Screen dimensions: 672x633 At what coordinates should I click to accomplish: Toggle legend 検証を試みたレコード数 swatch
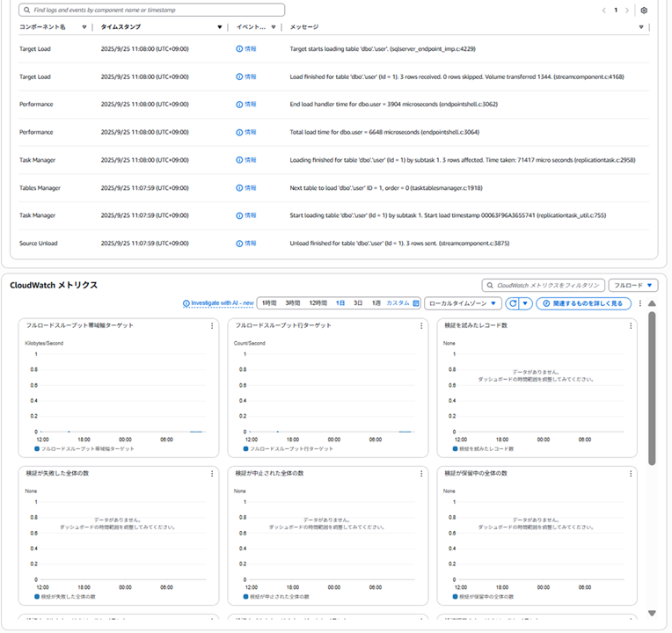[x=455, y=449]
